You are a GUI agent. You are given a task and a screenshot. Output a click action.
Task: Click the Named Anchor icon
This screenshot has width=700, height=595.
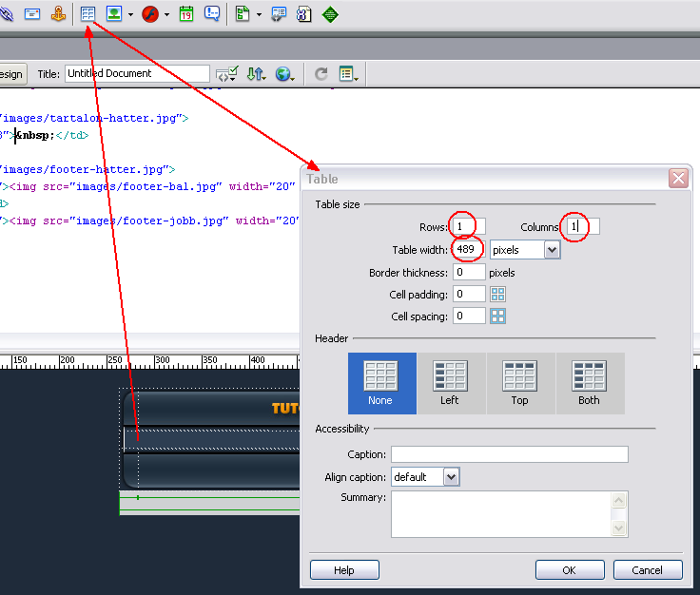[59, 14]
